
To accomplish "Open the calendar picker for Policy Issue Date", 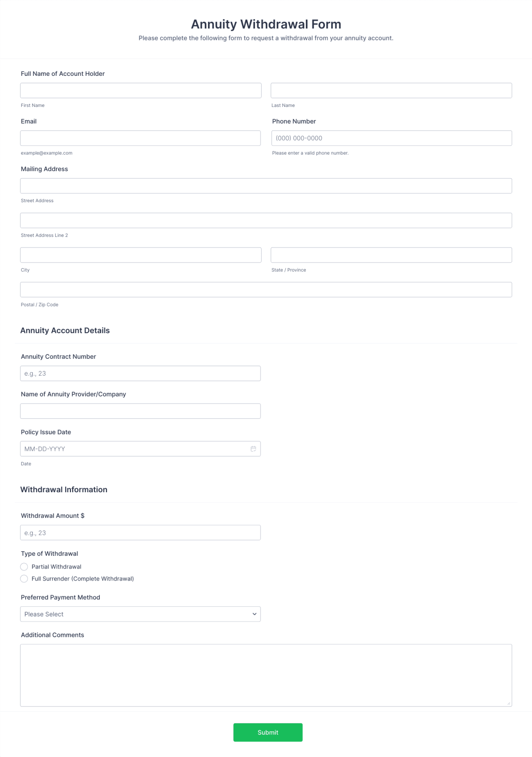I will [253, 448].
